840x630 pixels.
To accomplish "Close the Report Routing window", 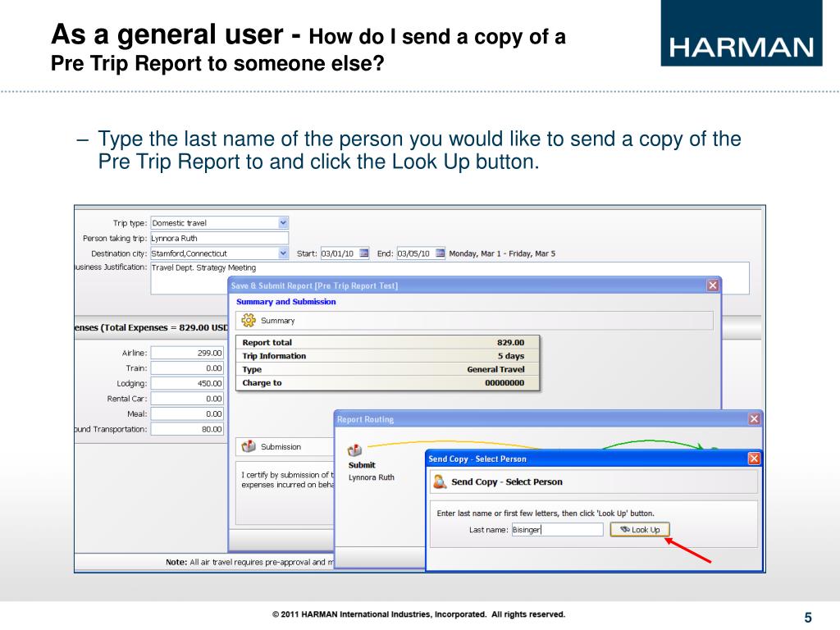I will click(754, 419).
